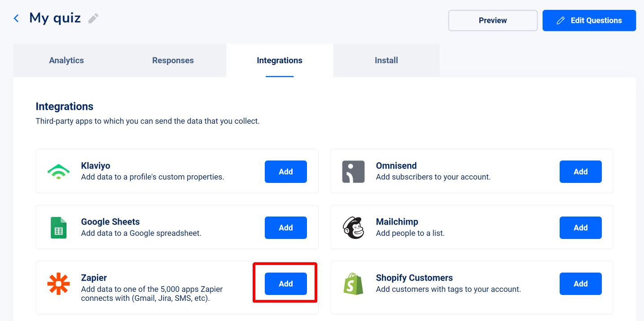Go to the Install tab

[x=386, y=61]
